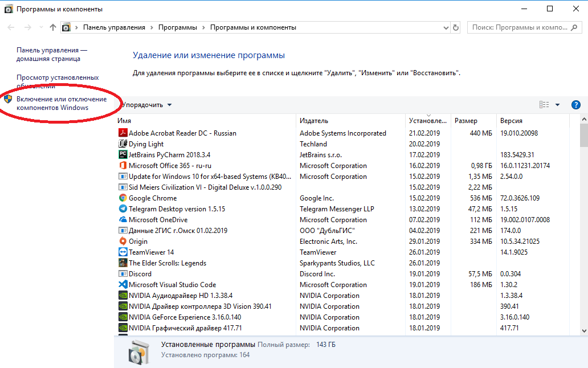Select the Microsoft Visual Studio Code row
Viewport: 588px width, 368px height.
[x=343, y=284]
